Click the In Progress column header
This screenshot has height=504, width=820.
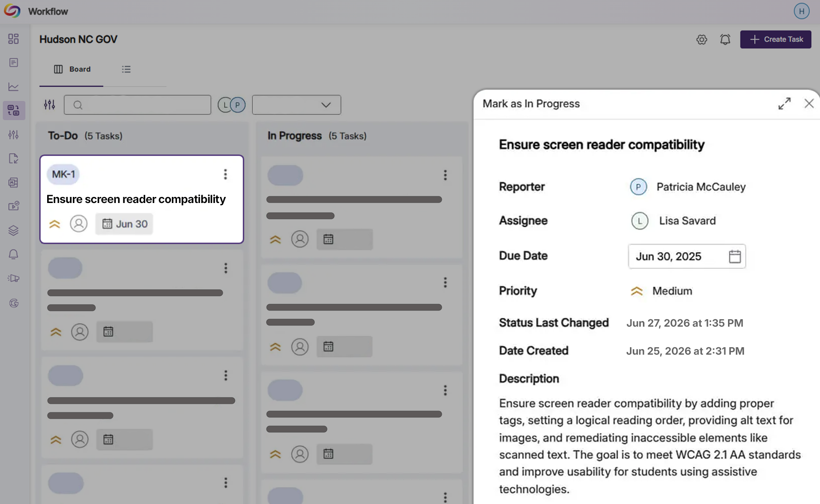(x=317, y=136)
